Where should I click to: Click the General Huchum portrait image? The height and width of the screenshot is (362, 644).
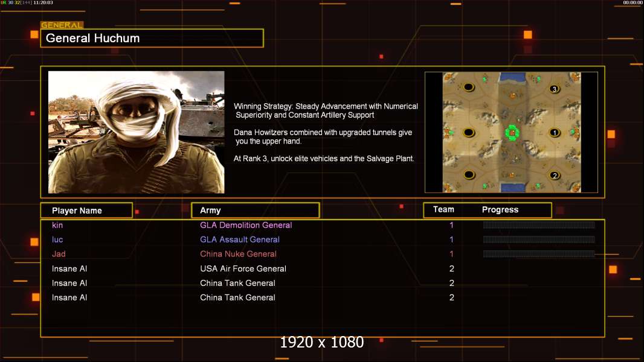[137, 132]
